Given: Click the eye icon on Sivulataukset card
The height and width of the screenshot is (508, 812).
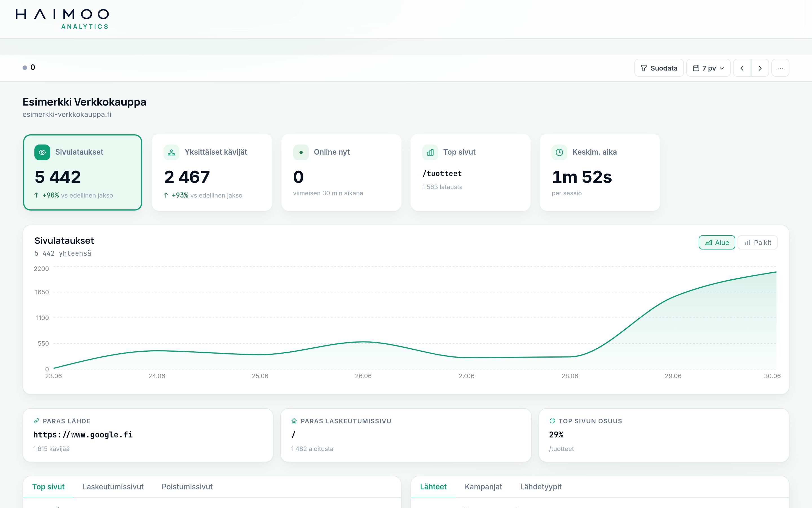Looking at the screenshot, I should point(42,152).
